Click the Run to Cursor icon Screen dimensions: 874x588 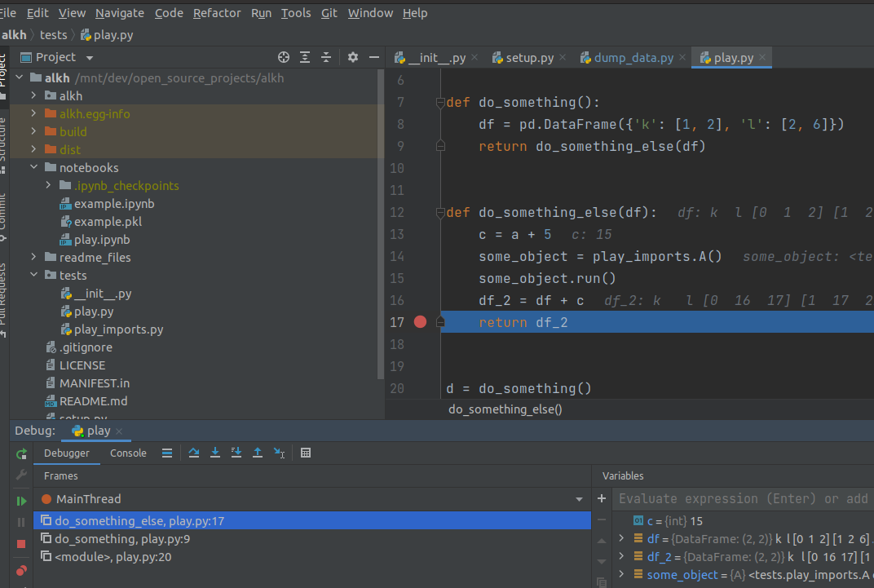280,453
